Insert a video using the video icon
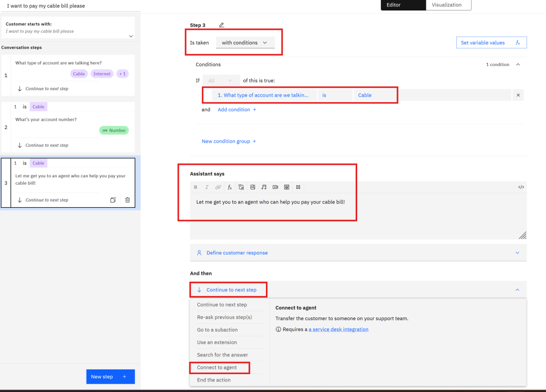The image size is (546, 392). coord(275,187)
